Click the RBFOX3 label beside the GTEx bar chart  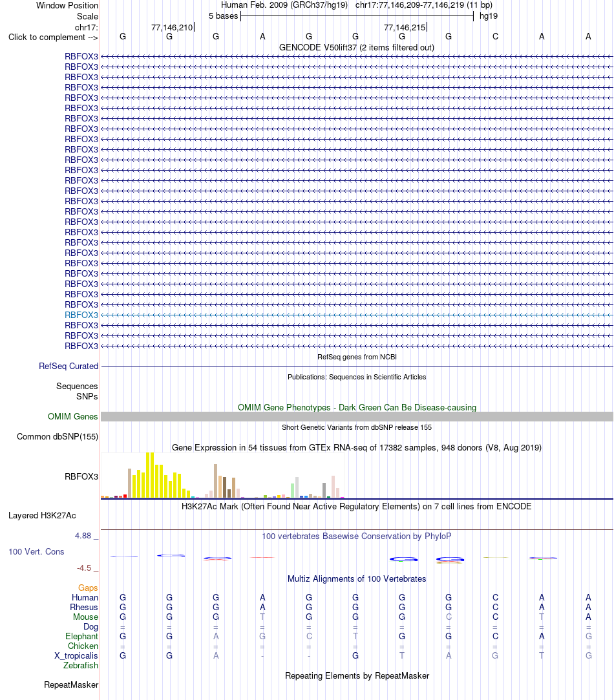tap(81, 476)
